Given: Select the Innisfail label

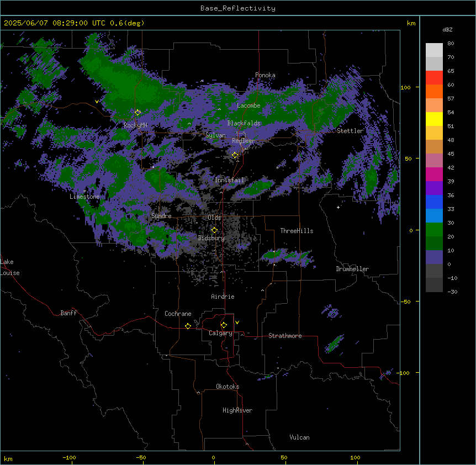Looking at the screenshot, I should [229, 180].
